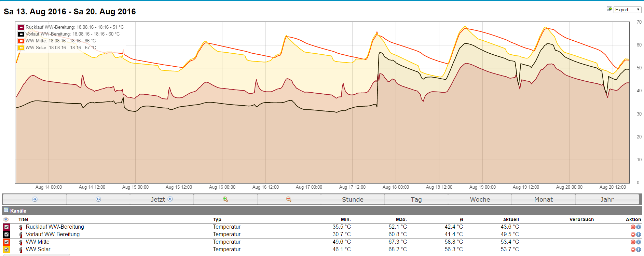Click the 53.4 °C current value of WW Mitte
644x256 pixels.
pos(510,242)
